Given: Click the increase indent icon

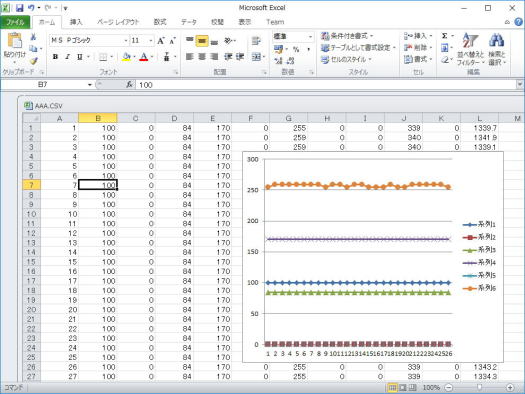Looking at the screenshot, I should (240, 57).
